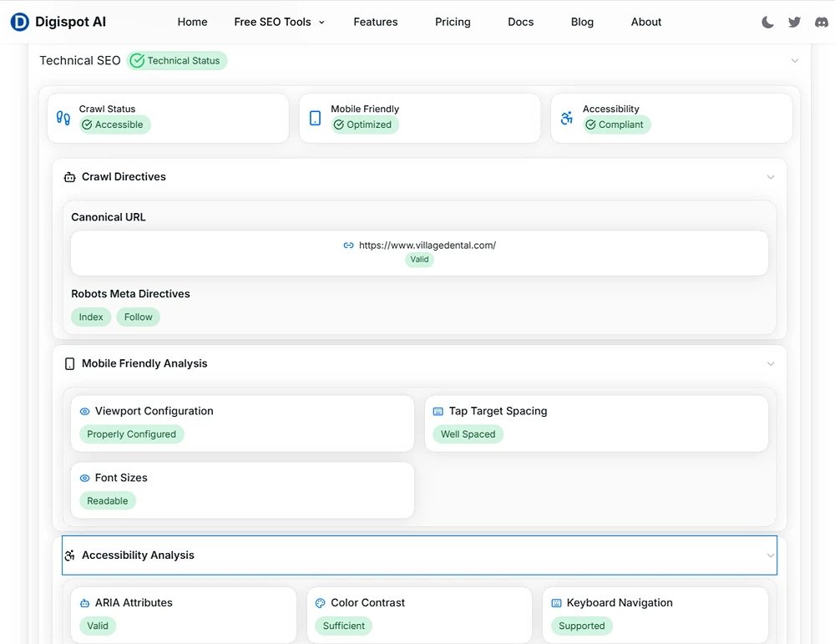Open the Pricing page
The height and width of the screenshot is (644, 835).
pyautogui.click(x=453, y=22)
